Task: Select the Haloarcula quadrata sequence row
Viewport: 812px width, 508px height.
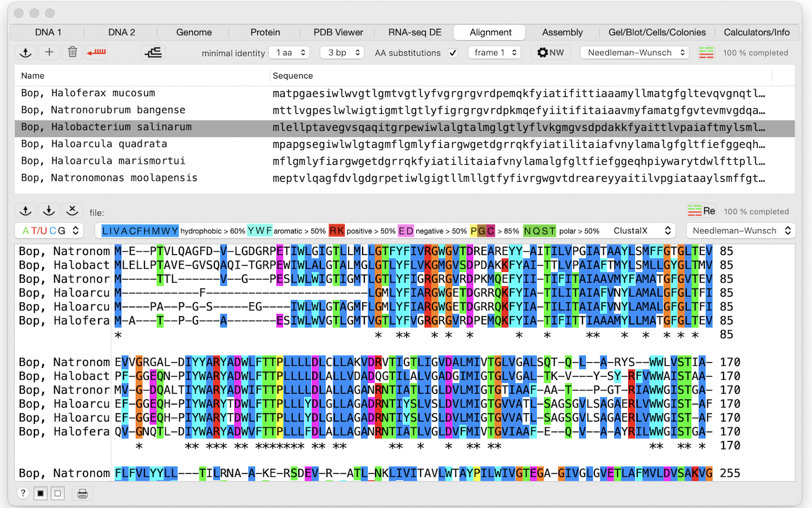Action: [x=404, y=144]
